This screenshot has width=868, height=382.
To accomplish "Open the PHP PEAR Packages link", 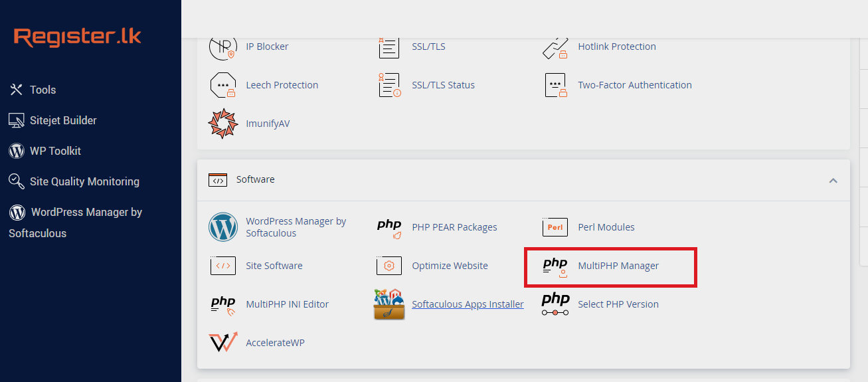I will coord(454,227).
